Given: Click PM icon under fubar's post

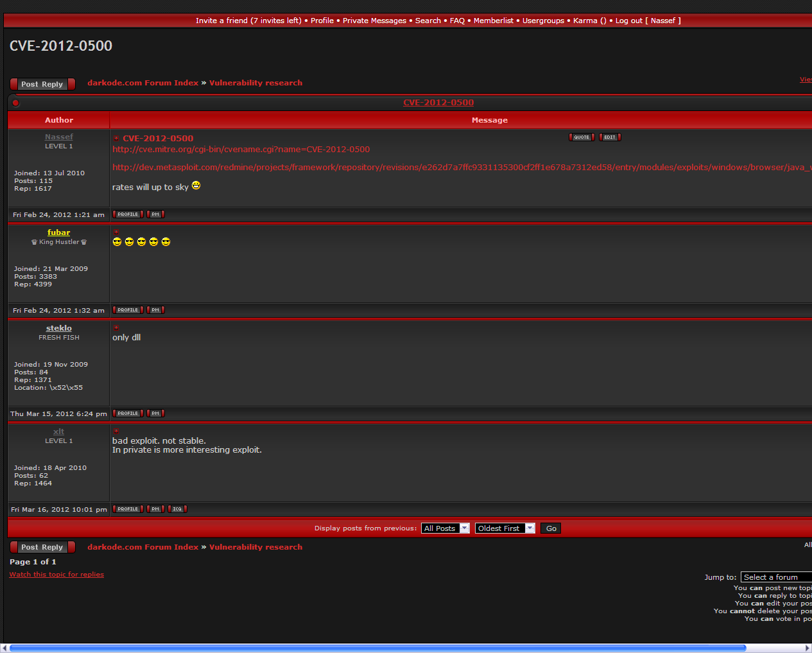Looking at the screenshot, I should [x=155, y=310].
